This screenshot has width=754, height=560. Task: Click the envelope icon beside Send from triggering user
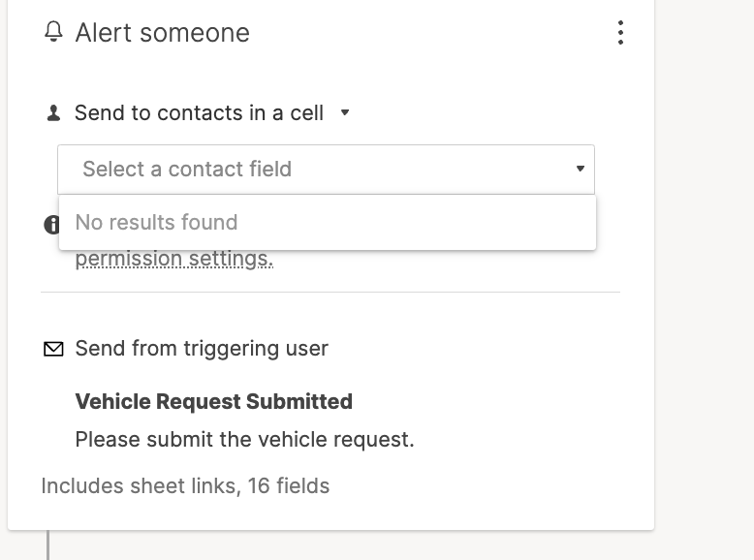coord(53,349)
